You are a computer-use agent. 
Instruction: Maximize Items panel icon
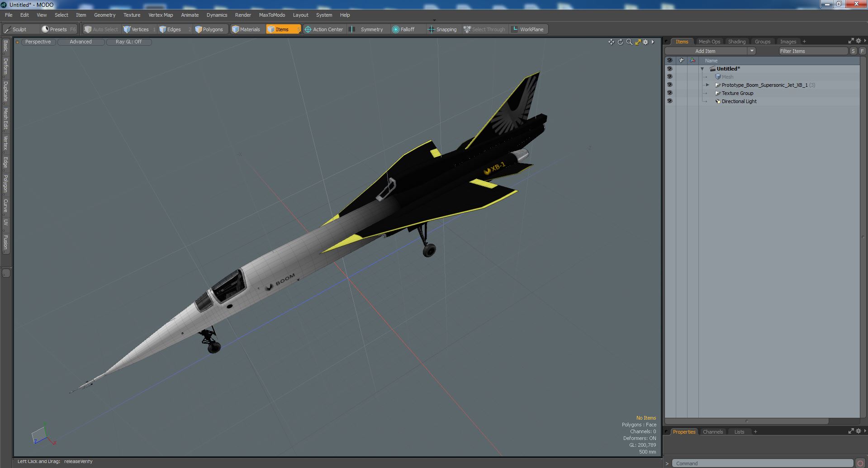point(851,41)
